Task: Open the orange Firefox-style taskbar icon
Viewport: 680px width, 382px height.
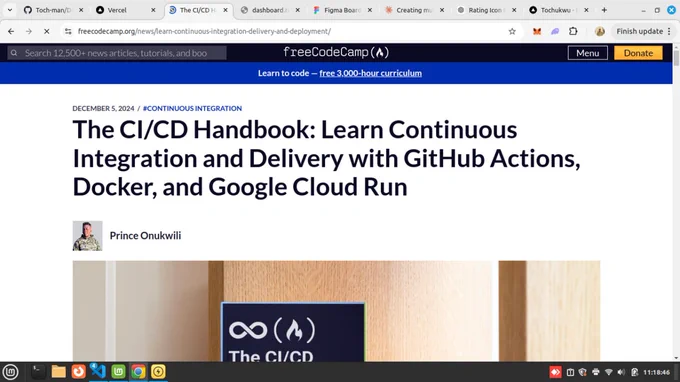Action: coord(78,372)
